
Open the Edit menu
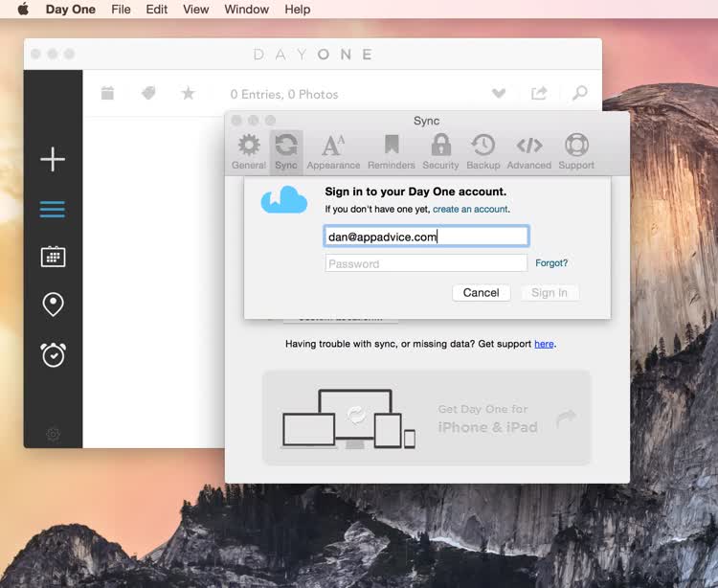(x=157, y=10)
